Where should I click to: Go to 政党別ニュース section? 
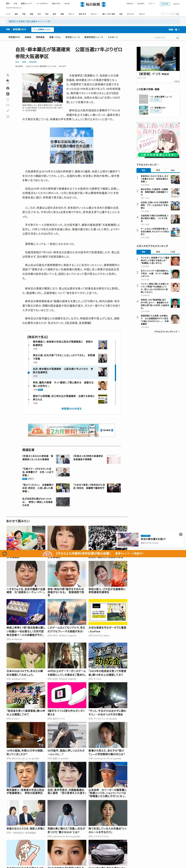73,37
